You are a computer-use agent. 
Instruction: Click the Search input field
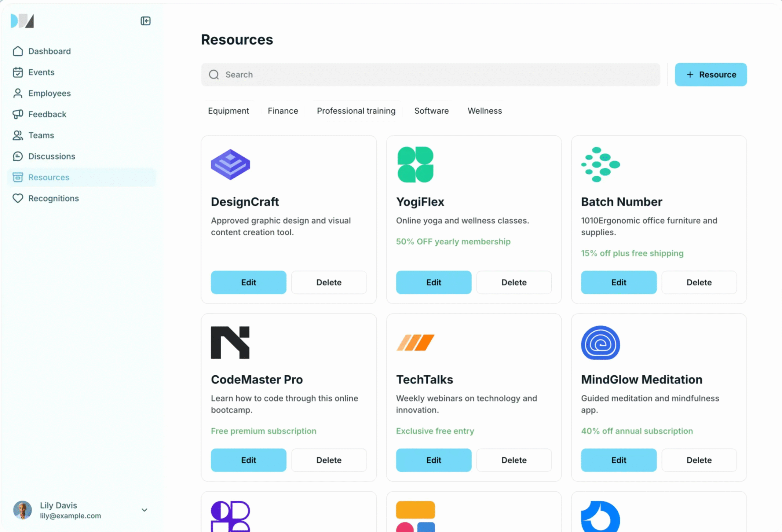pyautogui.click(x=431, y=75)
